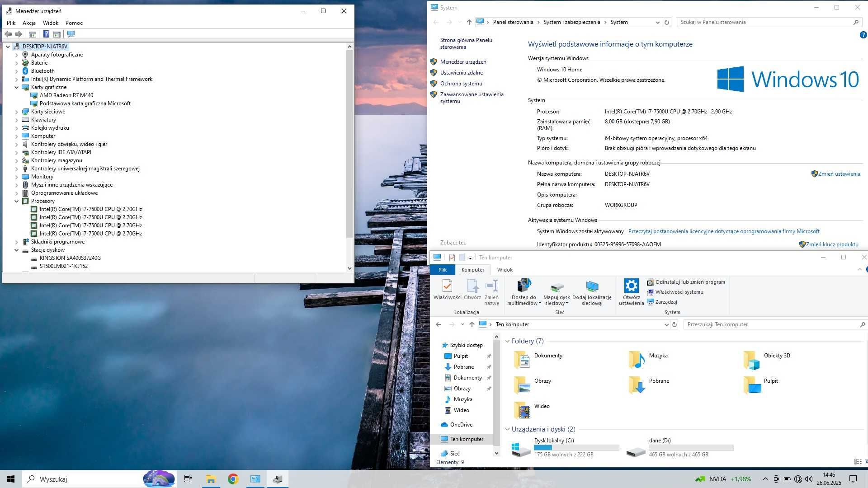Open the Dokumenty folder icon
The height and width of the screenshot is (488, 868).
(x=522, y=360)
